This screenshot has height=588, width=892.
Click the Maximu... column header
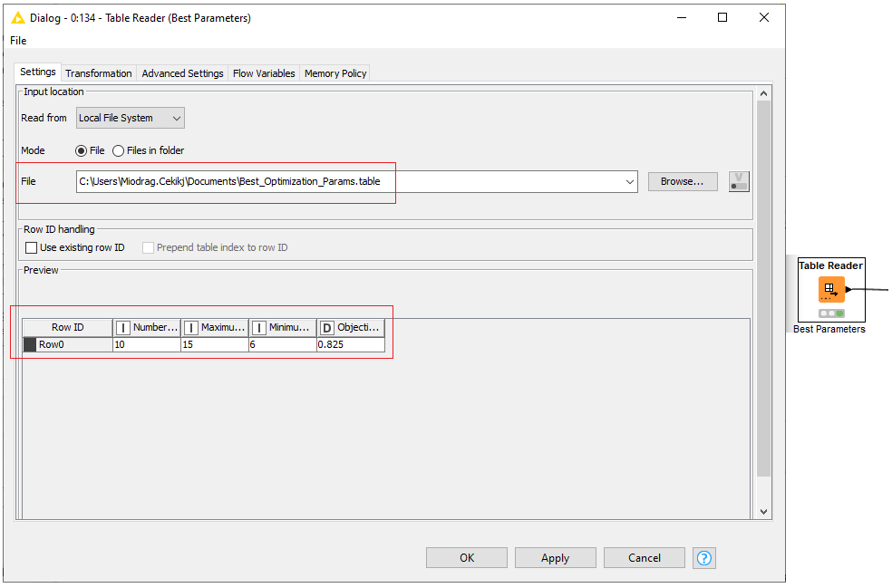(215, 328)
